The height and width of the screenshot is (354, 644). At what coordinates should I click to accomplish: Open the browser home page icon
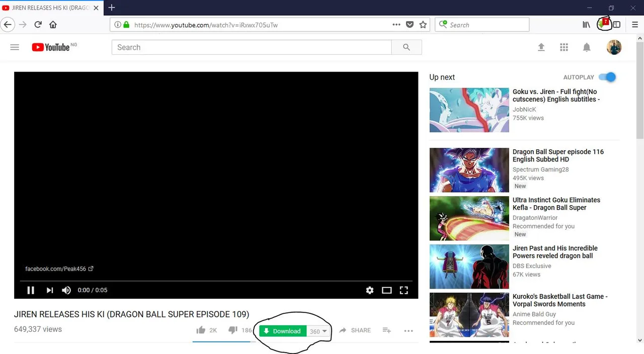pyautogui.click(x=53, y=25)
